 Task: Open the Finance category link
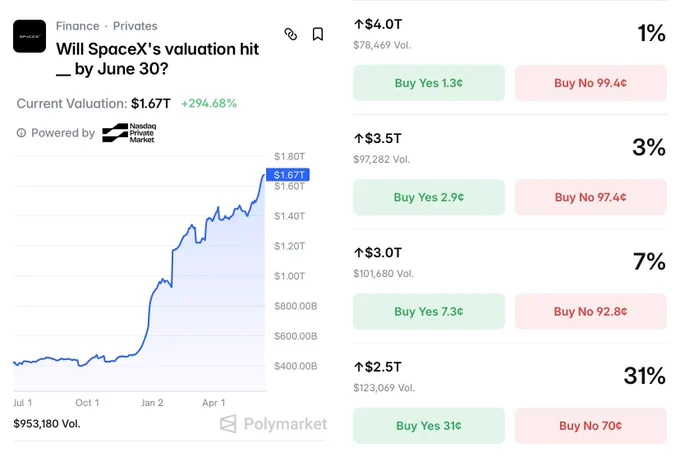[78, 26]
